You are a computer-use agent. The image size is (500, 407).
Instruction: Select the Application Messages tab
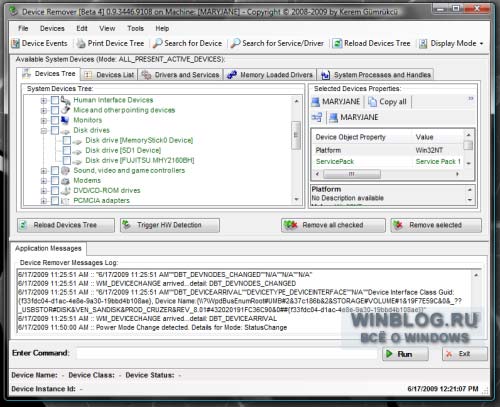(48, 248)
